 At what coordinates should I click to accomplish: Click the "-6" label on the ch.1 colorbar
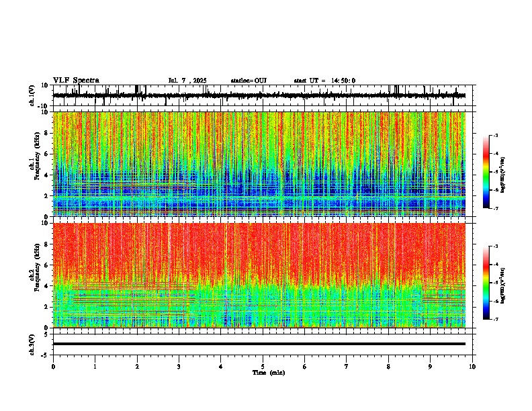click(495, 190)
